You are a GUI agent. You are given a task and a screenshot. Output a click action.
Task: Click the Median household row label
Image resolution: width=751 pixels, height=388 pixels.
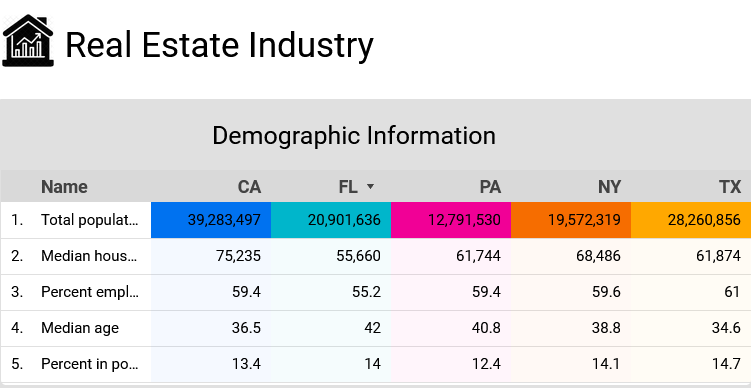[89, 256]
